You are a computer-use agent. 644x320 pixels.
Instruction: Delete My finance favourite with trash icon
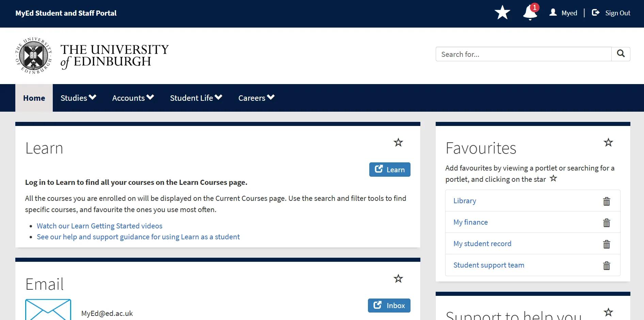click(607, 223)
